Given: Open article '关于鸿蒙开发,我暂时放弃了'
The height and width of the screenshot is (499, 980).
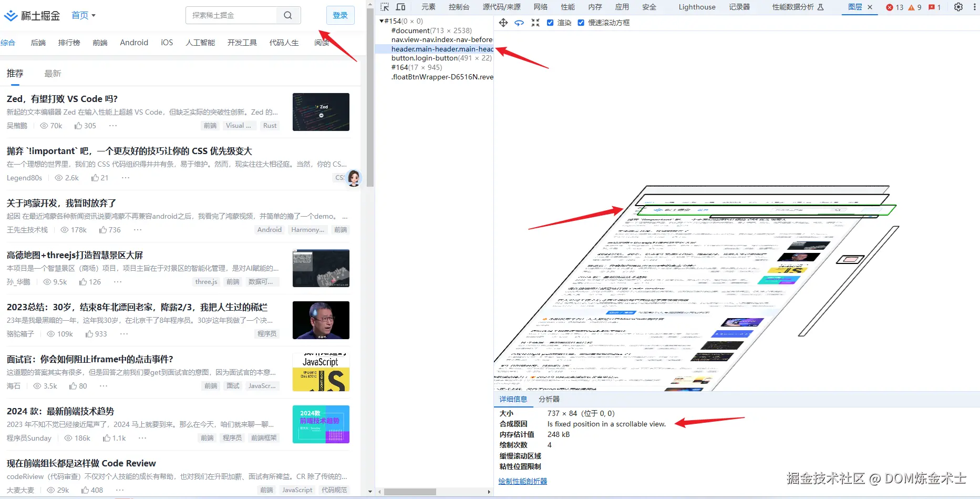Looking at the screenshot, I should [61, 203].
